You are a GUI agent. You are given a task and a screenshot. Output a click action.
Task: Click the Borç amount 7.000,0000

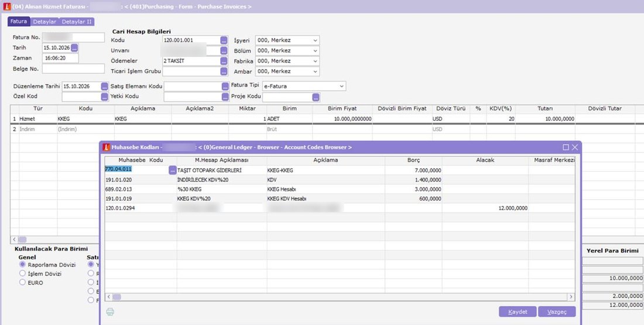(427, 170)
